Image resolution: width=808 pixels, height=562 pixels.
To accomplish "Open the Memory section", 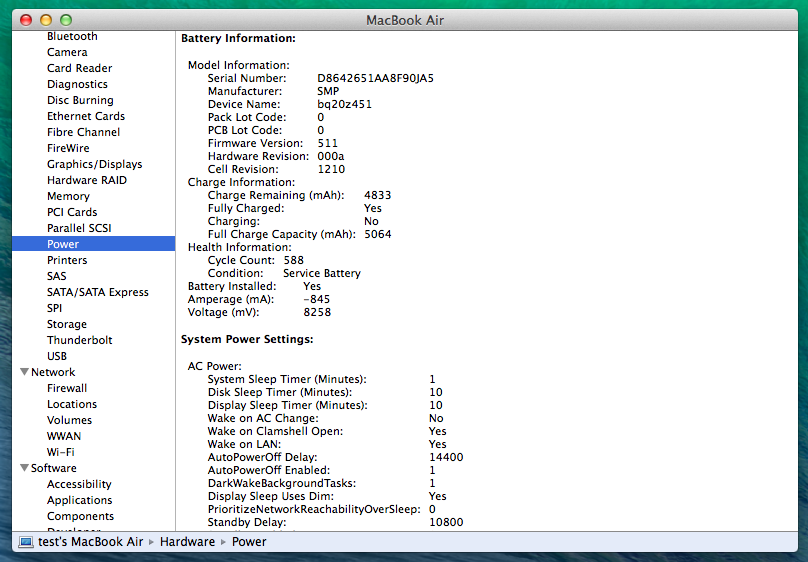I will (x=69, y=196).
